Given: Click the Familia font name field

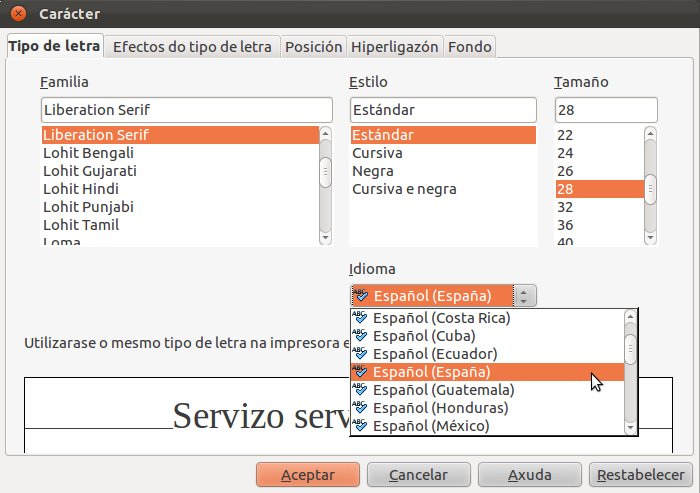Looking at the screenshot, I should click(187, 110).
